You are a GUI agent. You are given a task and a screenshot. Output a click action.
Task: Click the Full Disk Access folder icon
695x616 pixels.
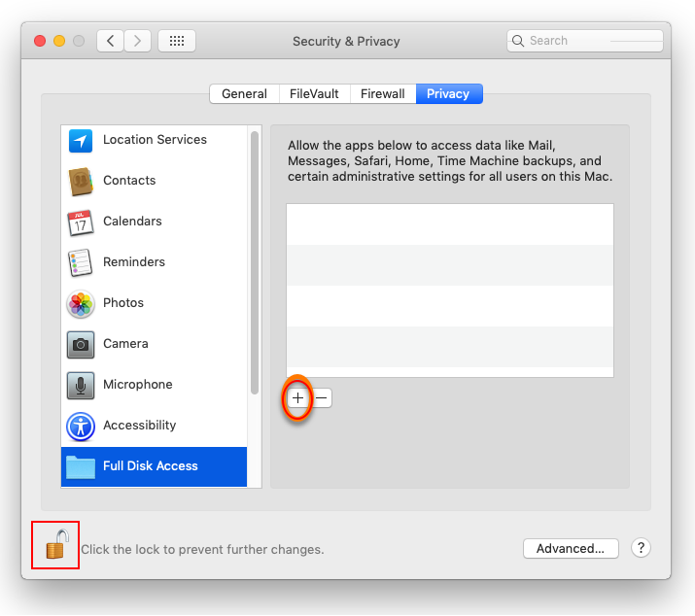coord(81,467)
